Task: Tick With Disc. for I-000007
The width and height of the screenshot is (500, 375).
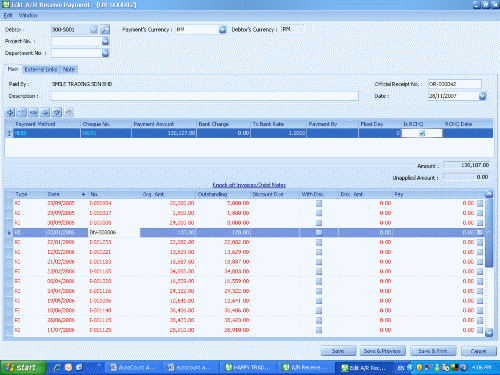Action: (319, 213)
